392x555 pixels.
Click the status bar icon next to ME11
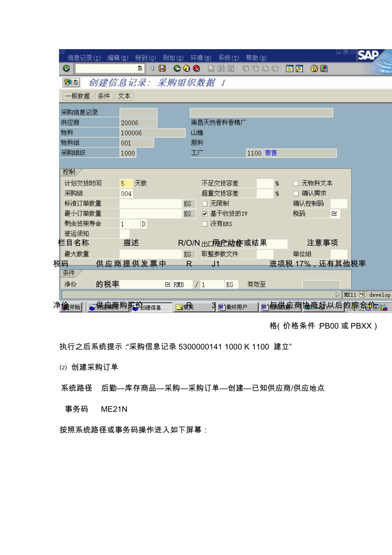click(362, 294)
